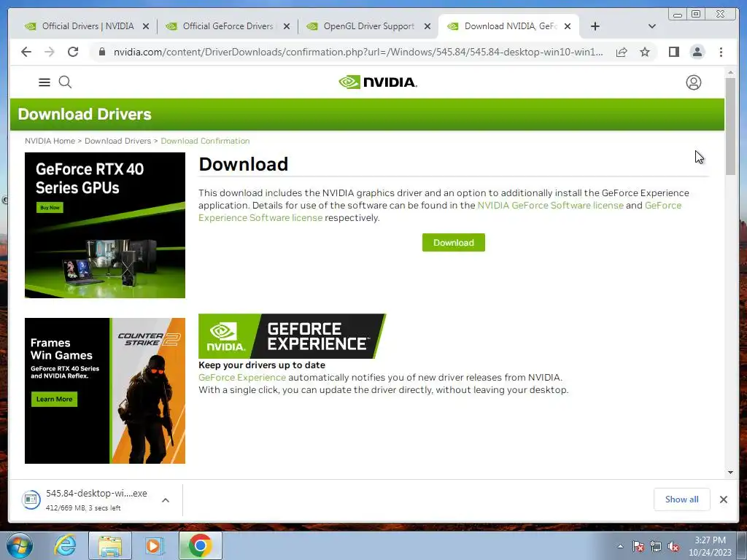Open NVIDIA GeForce Software license link
Image resolution: width=747 pixels, height=560 pixels.
[550, 205]
